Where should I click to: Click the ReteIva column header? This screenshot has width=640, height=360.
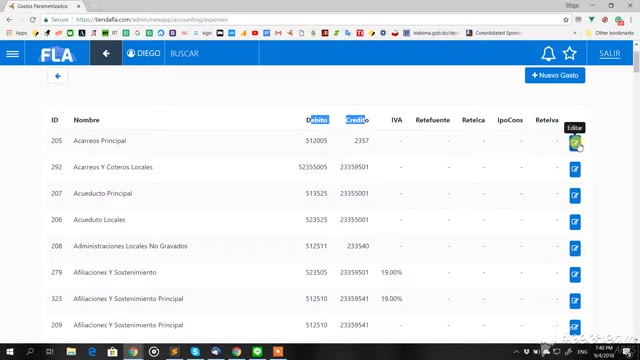[x=547, y=120]
